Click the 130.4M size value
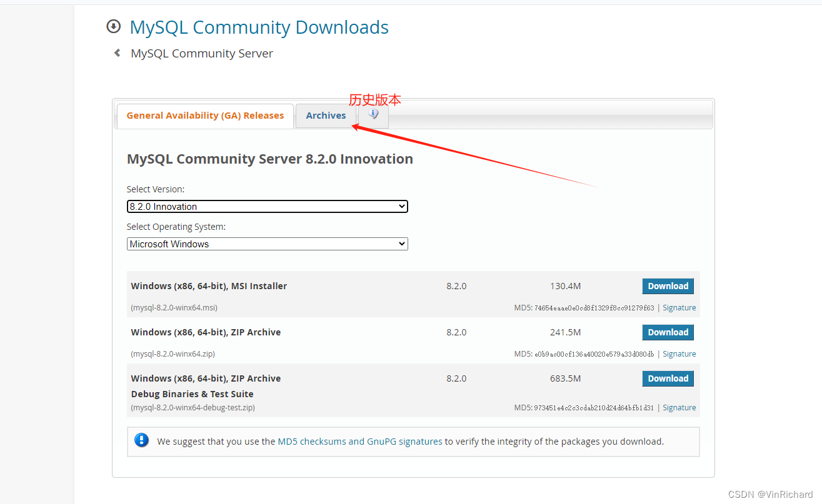This screenshot has width=822, height=504. [565, 286]
